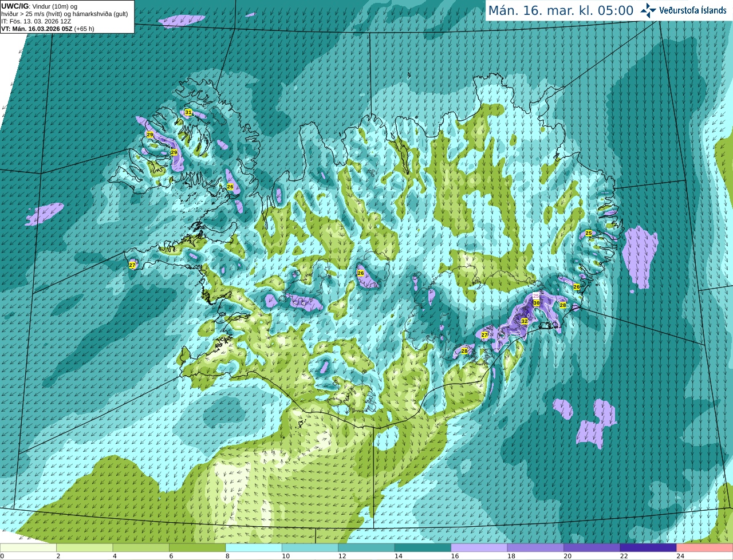Click the scale number 24 under the legend
Screen dimensions: 733x560
click(x=680, y=555)
